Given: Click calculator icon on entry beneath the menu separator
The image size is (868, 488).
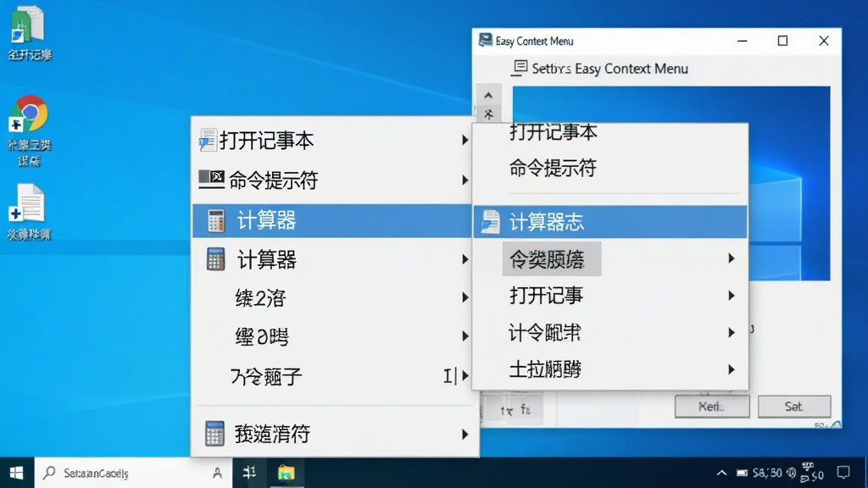Looking at the screenshot, I should (x=214, y=433).
